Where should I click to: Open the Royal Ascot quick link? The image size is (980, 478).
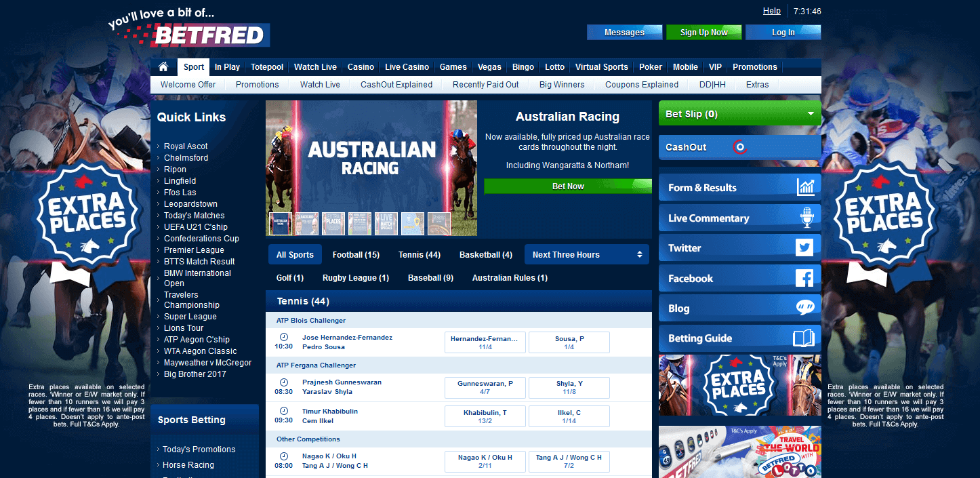tap(186, 146)
